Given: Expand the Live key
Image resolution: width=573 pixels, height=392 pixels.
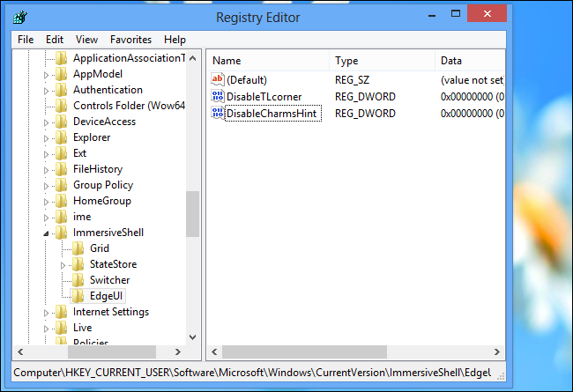Looking at the screenshot, I should (46, 329).
